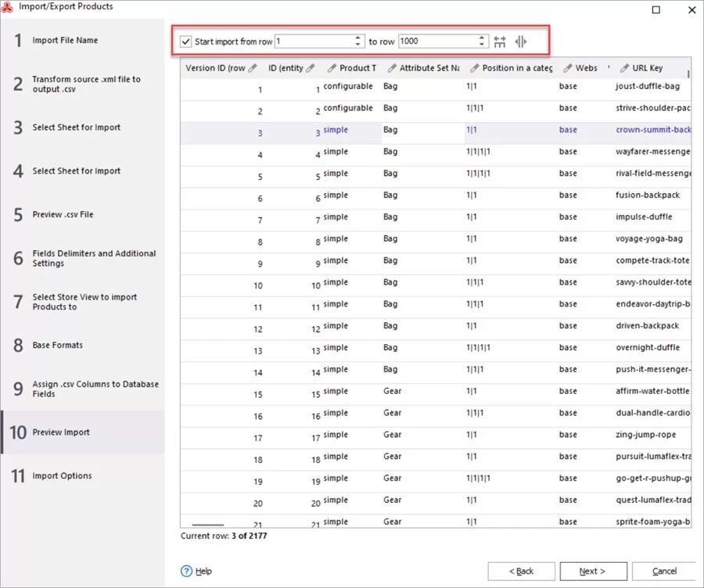Click the Back button
This screenshot has height=588, width=704.
521,571
